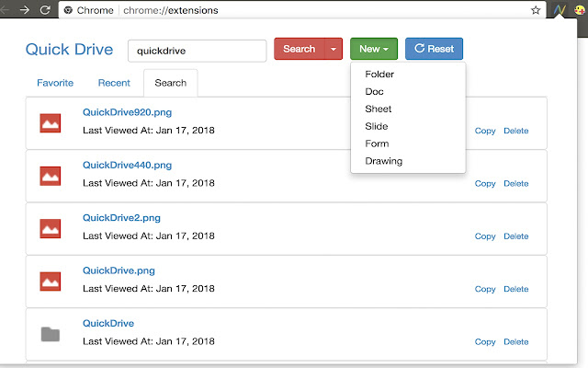Switch to the Favorite tab
Image resolution: width=588 pixels, height=368 pixels.
[55, 83]
